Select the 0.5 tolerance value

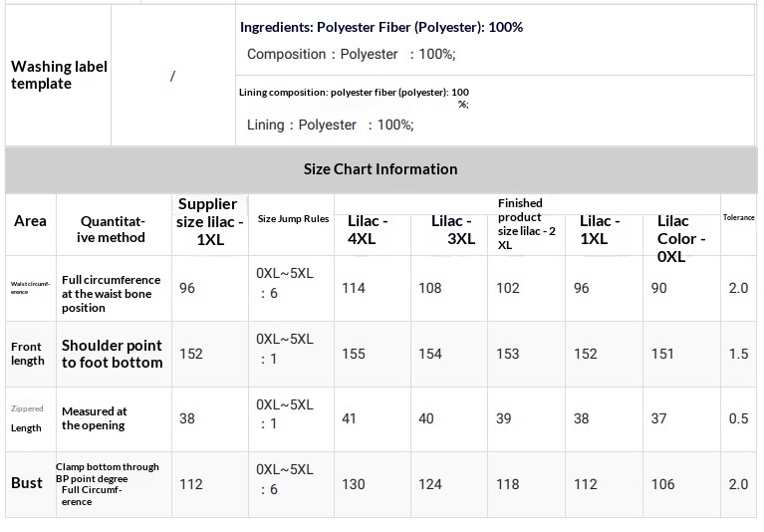[x=738, y=418]
